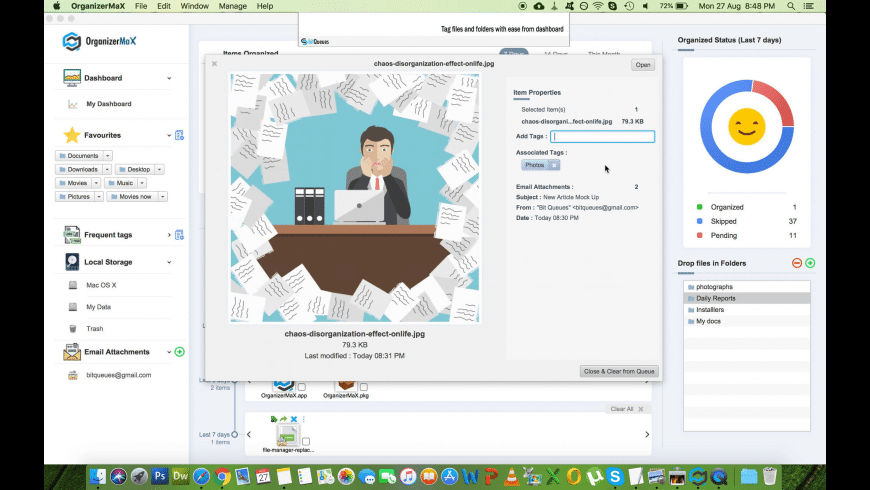The height and width of the screenshot is (490, 870).
Task: Select the photographs drop folder
Action: 746,287
